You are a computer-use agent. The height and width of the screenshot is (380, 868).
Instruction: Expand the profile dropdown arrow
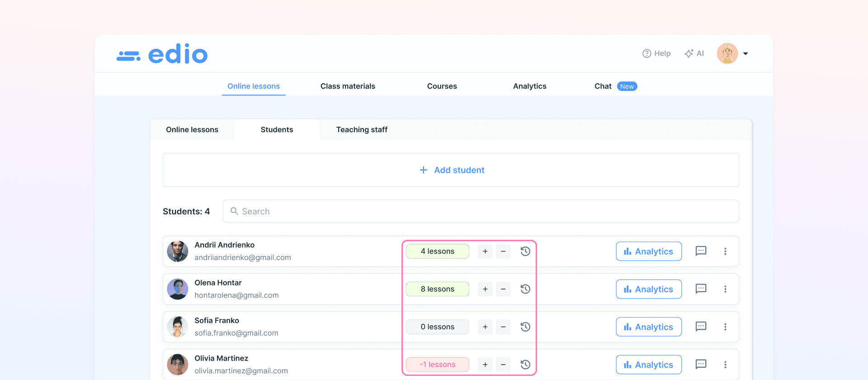(x=745, y=53)
